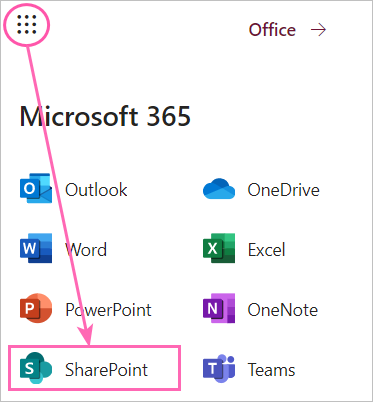Click the OneDrive cloud icon
Image resolution: width=373 pixels, height=402 pixels.
(x=219, y=189)
